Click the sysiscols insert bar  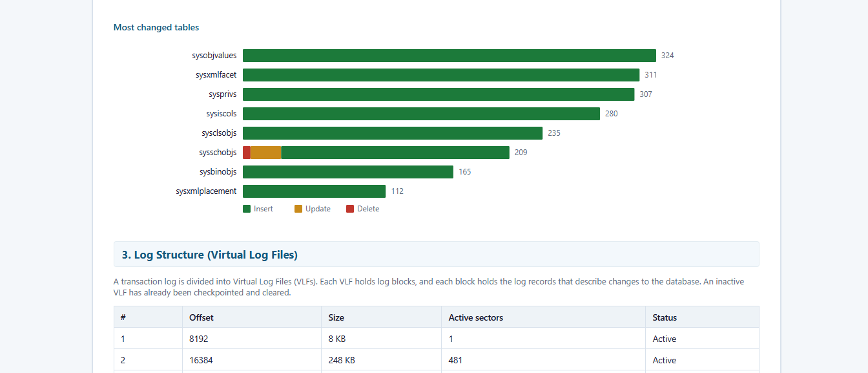421,114
